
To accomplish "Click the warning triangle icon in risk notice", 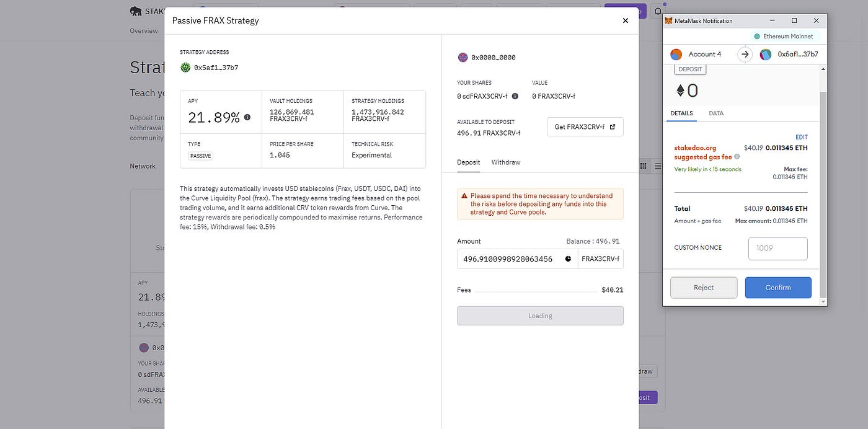I will coord(464,196).
